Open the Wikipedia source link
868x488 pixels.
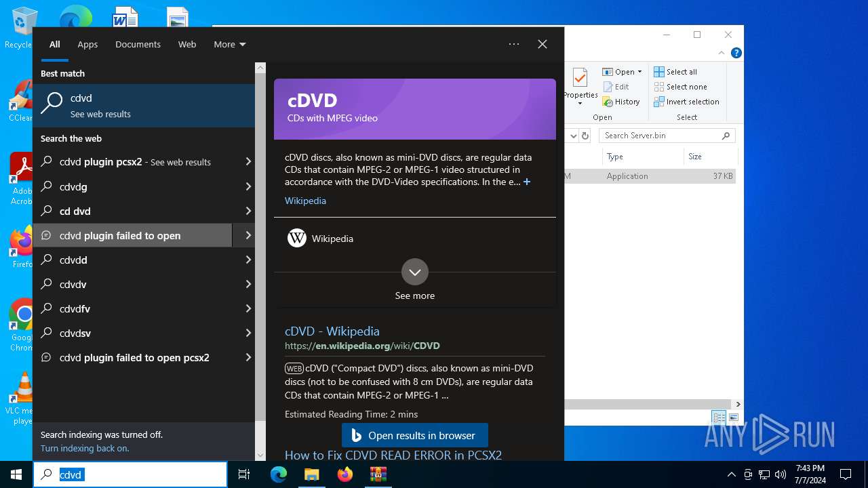click(x=305, y=201)
